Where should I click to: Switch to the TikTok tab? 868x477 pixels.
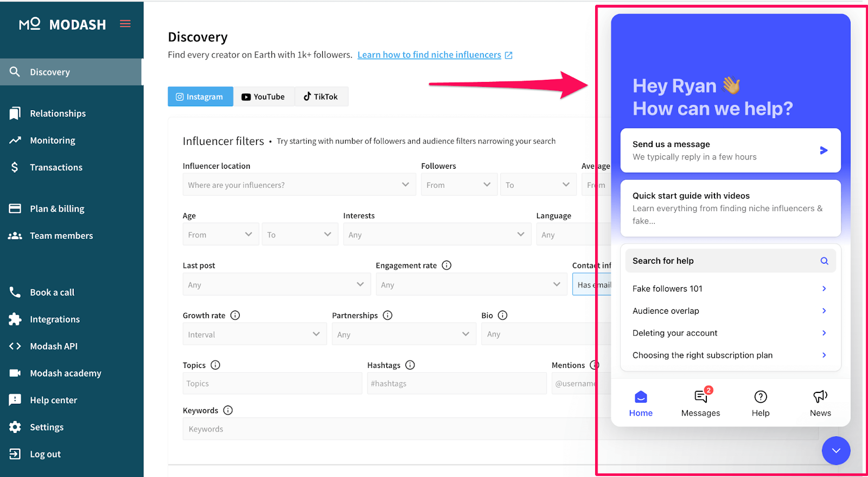click(321, 97)
